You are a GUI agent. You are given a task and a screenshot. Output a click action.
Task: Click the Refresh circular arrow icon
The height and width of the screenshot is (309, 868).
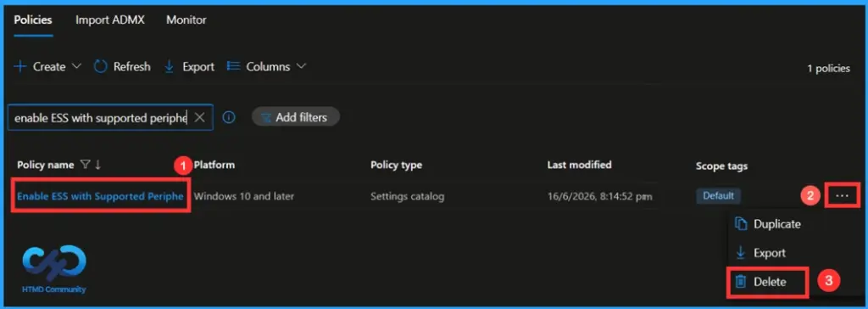pos(100,66)
